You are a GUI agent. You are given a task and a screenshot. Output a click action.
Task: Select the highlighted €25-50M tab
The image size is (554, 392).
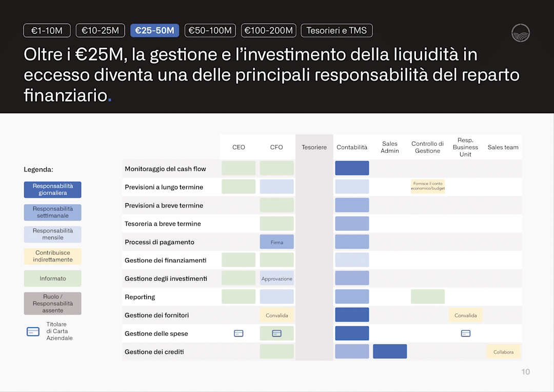pos(155,30)
